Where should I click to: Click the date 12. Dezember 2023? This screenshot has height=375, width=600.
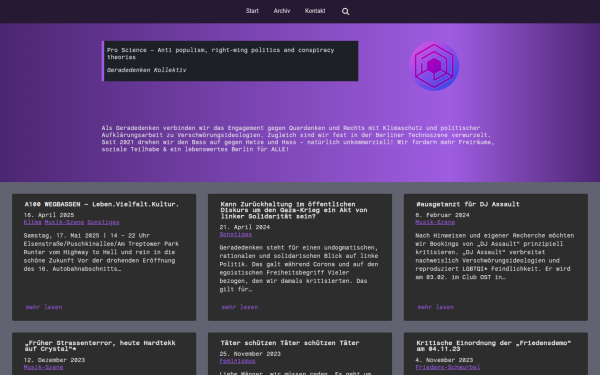pyautogui.click(x=54, y=360)
